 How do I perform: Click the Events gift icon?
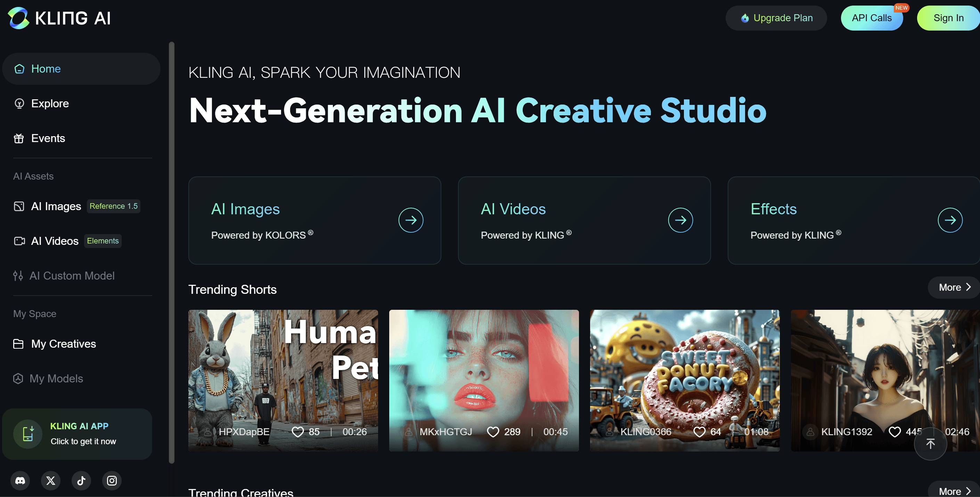coord(19,139)
